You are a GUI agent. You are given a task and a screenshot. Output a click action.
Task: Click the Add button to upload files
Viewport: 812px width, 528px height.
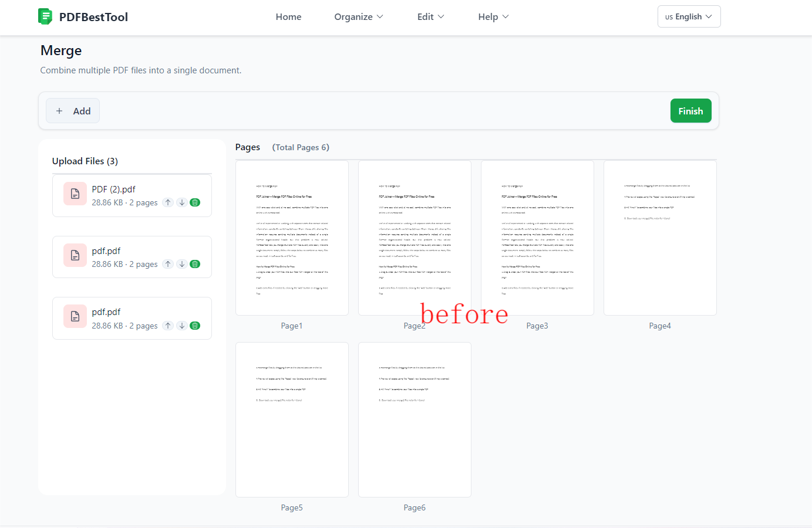[x=72, y=110]
